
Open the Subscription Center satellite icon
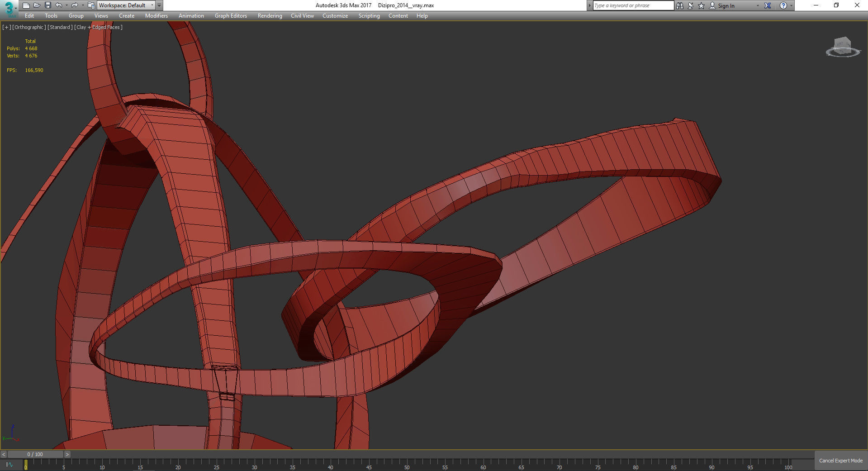[x=691, y=5]
